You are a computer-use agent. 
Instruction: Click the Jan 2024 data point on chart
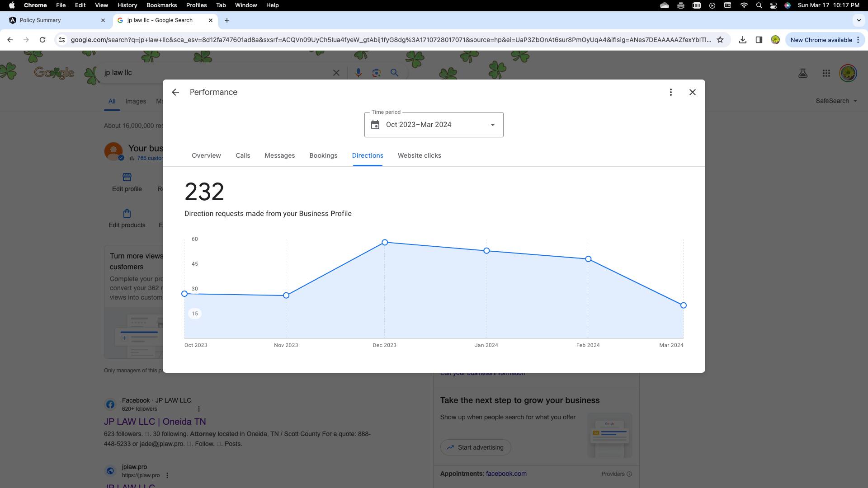(x=486, y=251)
